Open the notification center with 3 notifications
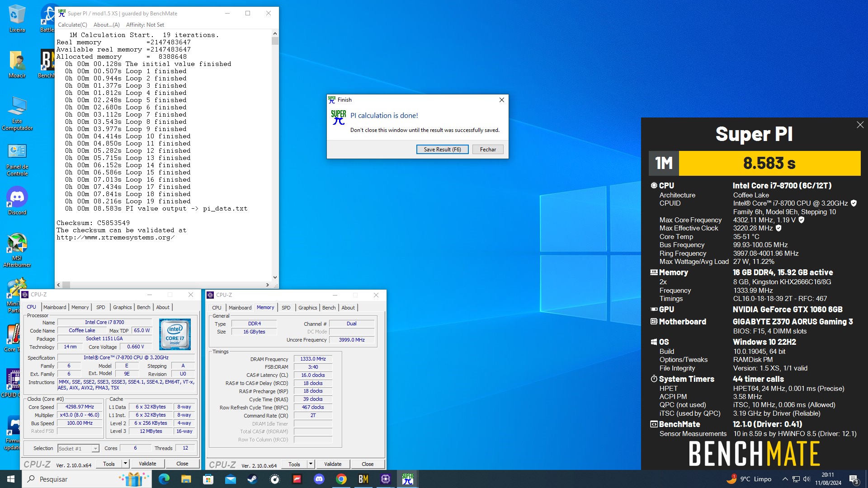This screenshot has width=868, height=488. tap(854, 479)
